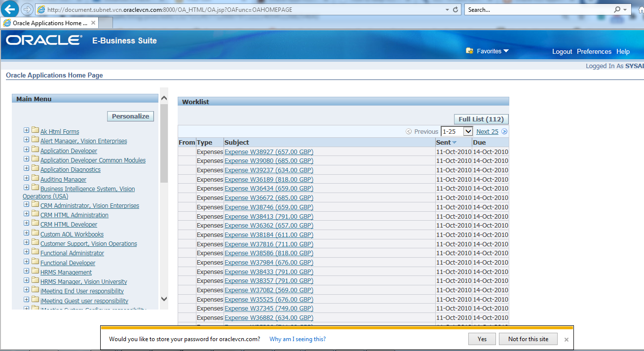
Task: Open the Help link
Action: (623, 51)
